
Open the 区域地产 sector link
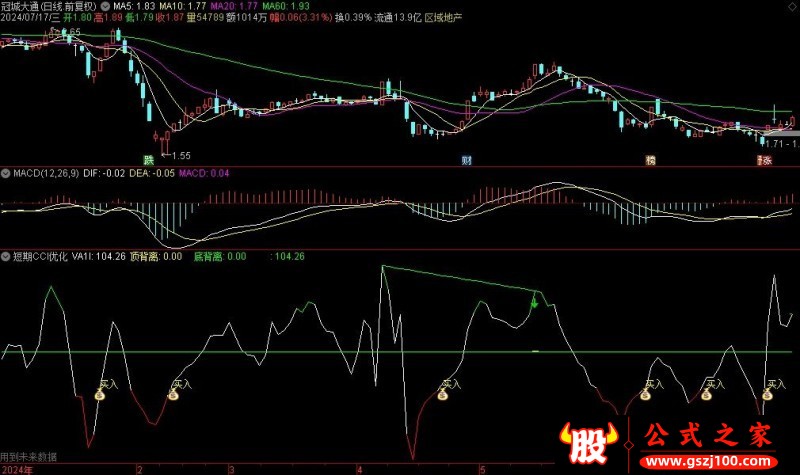click(443, 18)
